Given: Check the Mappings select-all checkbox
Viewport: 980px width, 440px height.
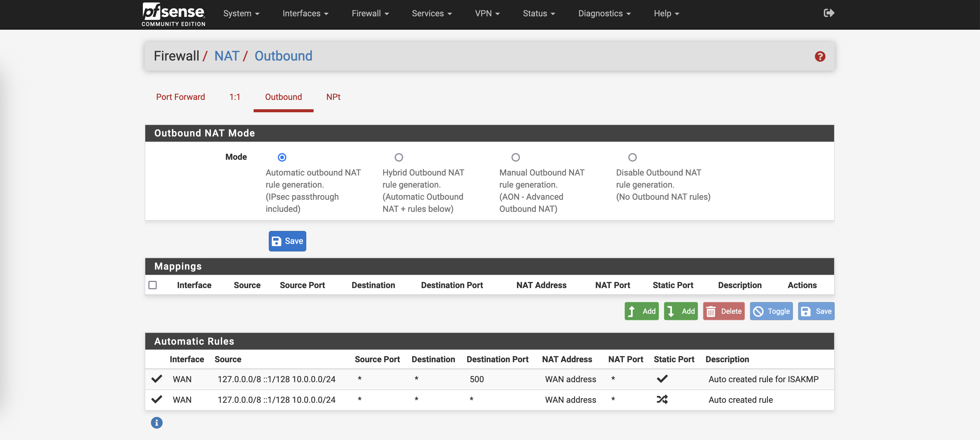Looking at the screenshot, I should tap(153, 285).
